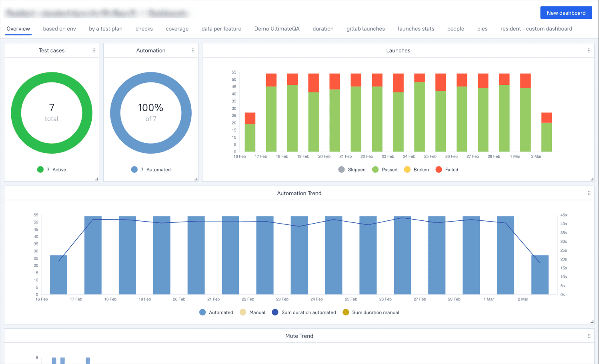
Task: Switch to the launches stats tab
Action: (x=416, y=29)
